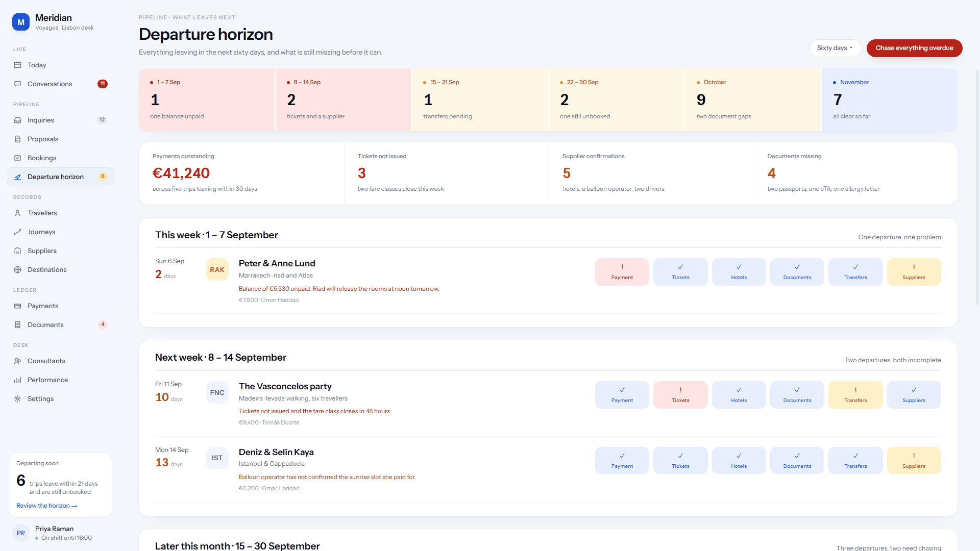The image size is (980, 551).
Task: Click the RAK airport badge for Lund trip
Action: 217,270
